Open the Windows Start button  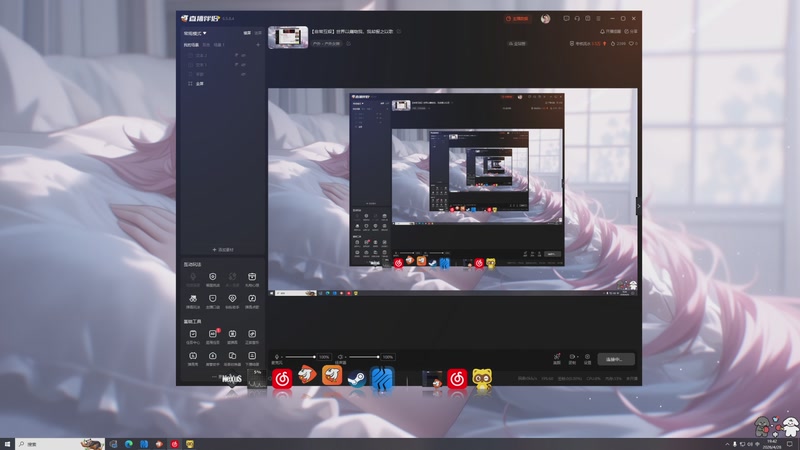7,444
